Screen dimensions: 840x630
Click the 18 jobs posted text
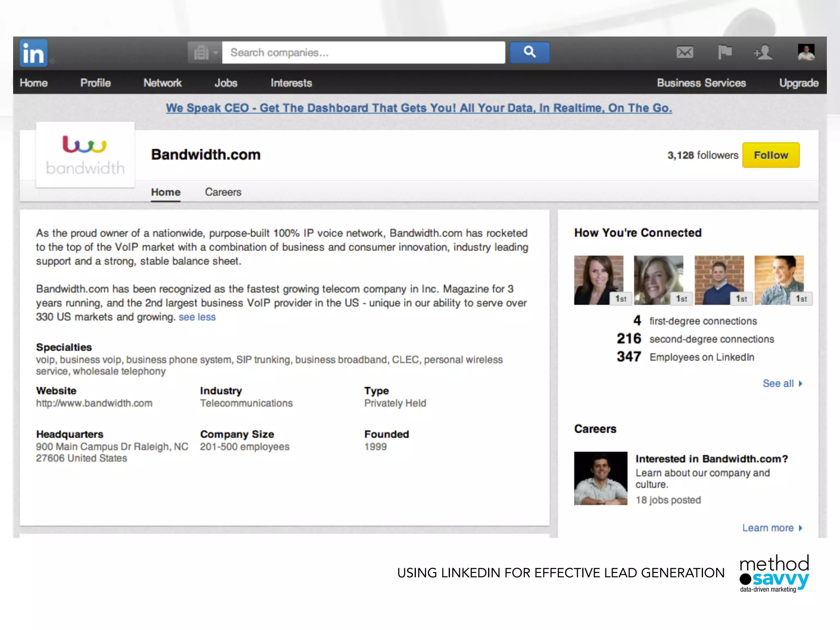coord(668,500)
